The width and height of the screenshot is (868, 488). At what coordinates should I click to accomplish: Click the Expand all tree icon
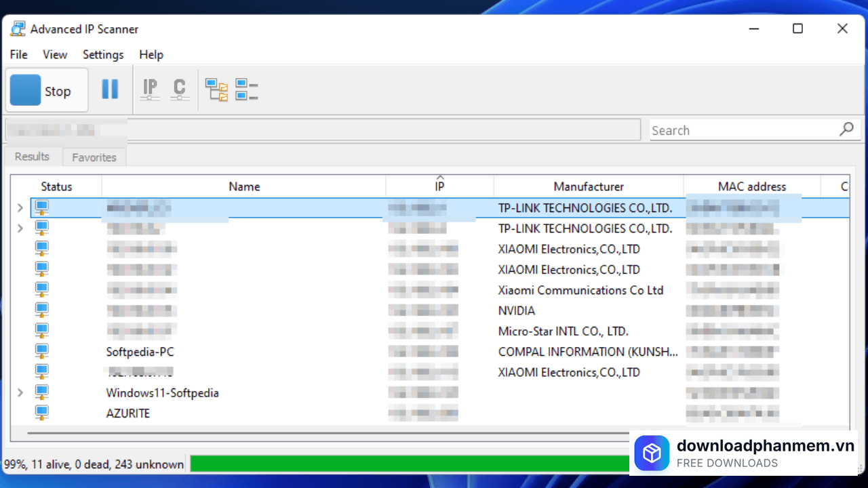click(217, 89)
